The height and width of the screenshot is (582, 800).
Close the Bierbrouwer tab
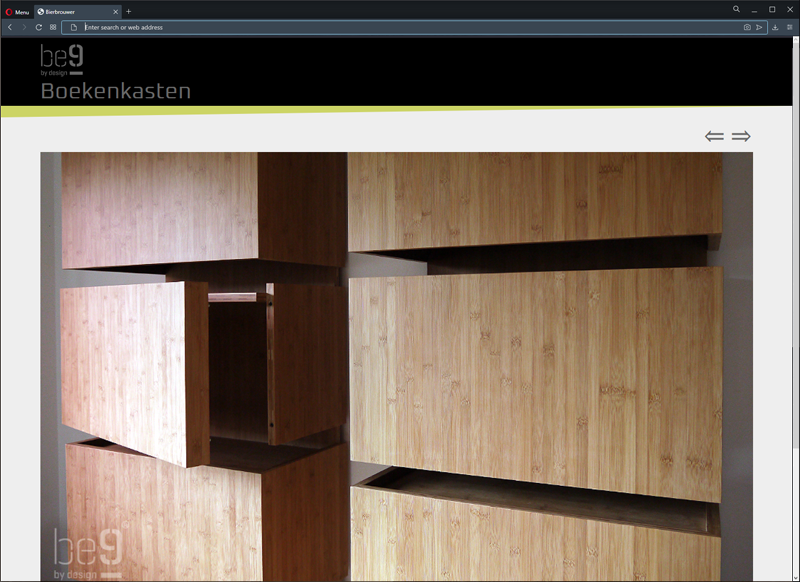pos(115,12)
